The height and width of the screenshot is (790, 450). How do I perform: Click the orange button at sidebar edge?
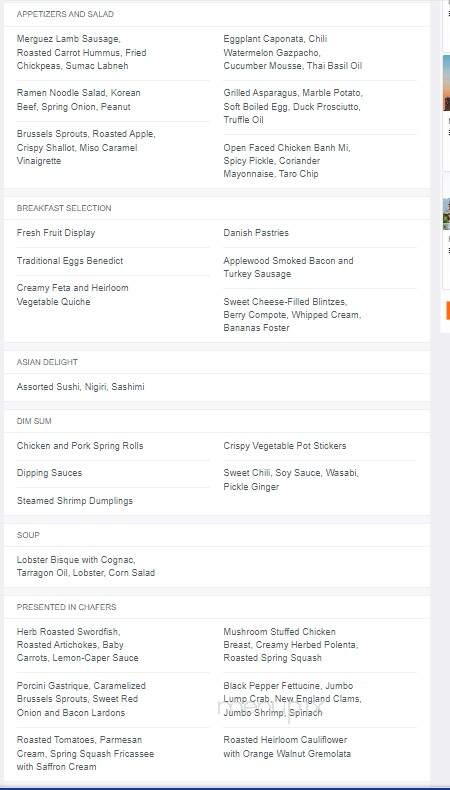click(448, 310)
